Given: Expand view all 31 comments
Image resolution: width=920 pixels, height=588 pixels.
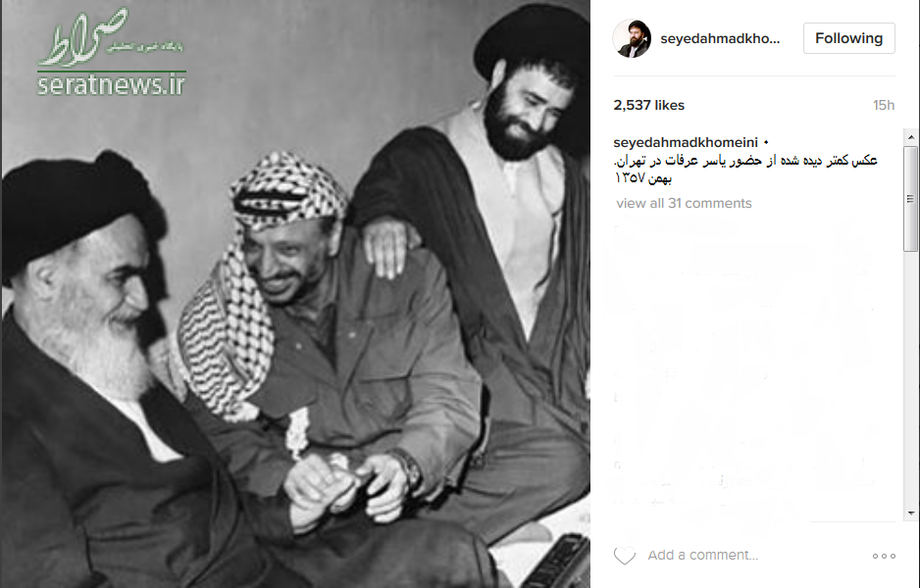Looking at the screenshot, I should [684, 204].
